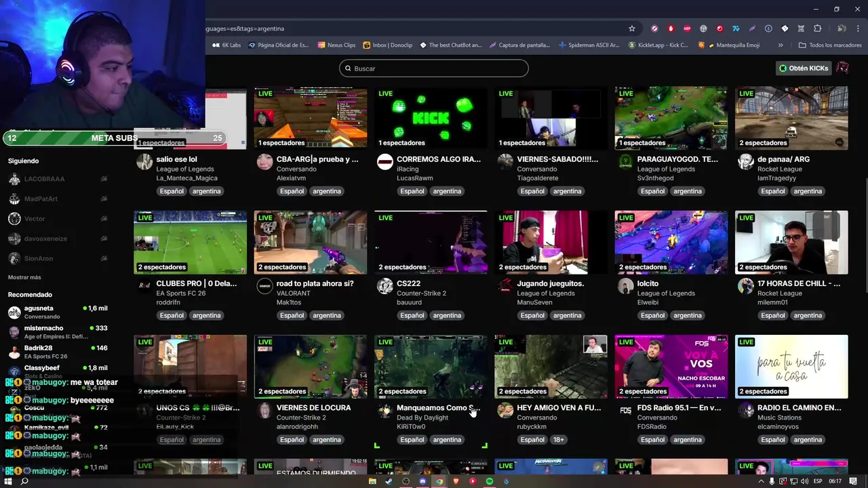Click the taskbar clock showing 06:17
This screenshot has width=868, height=488.
tap(835, 481)
